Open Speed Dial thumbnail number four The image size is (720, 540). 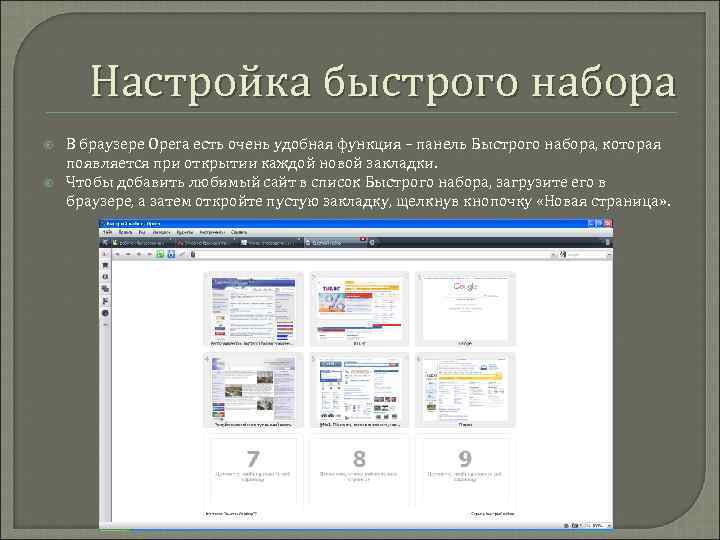[x=253, y=390]
